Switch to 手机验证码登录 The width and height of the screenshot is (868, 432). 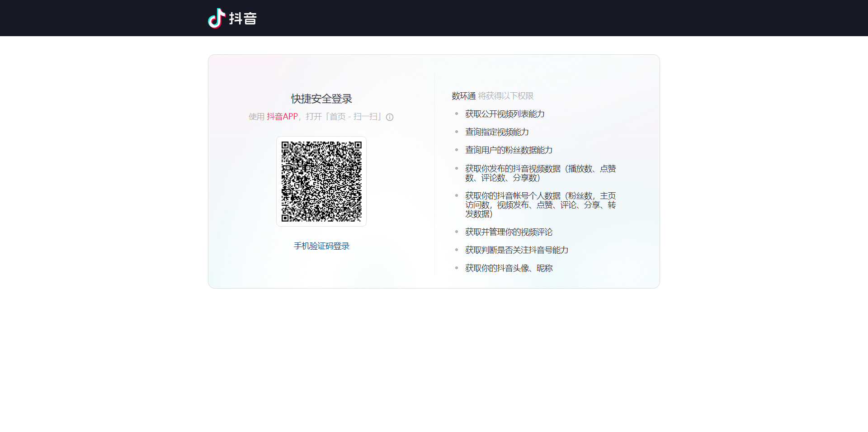(x=321, y=246)
